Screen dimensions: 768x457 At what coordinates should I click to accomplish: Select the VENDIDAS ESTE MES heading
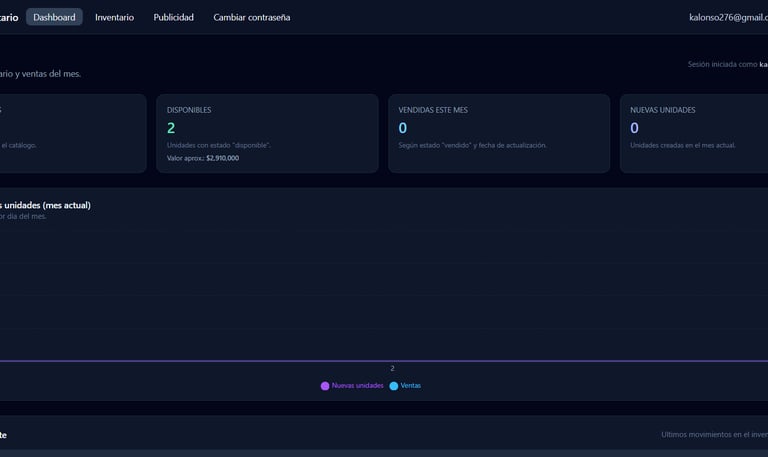click(433, 110)
